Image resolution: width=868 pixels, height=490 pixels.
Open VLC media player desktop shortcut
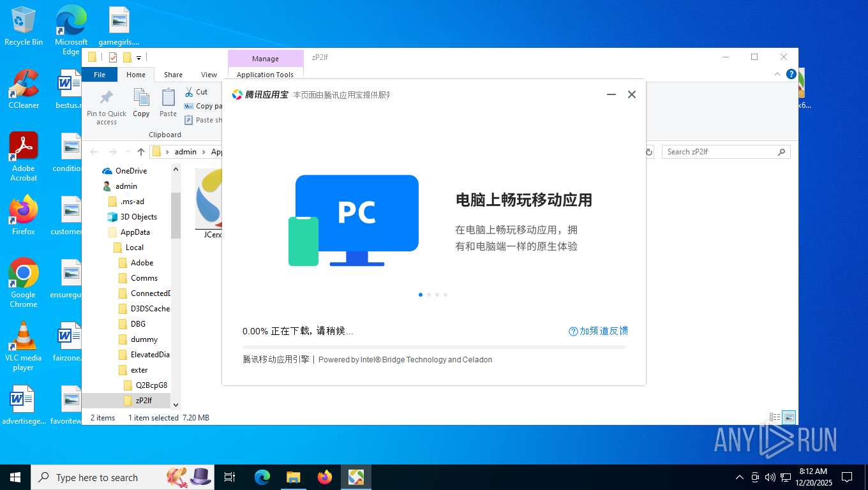click(24, 346)
